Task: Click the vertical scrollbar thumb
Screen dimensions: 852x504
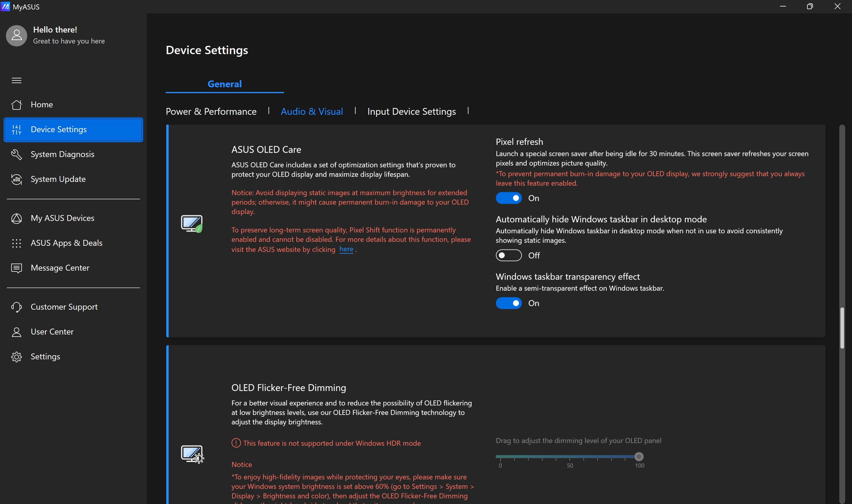Action: (x=842, y=328)
